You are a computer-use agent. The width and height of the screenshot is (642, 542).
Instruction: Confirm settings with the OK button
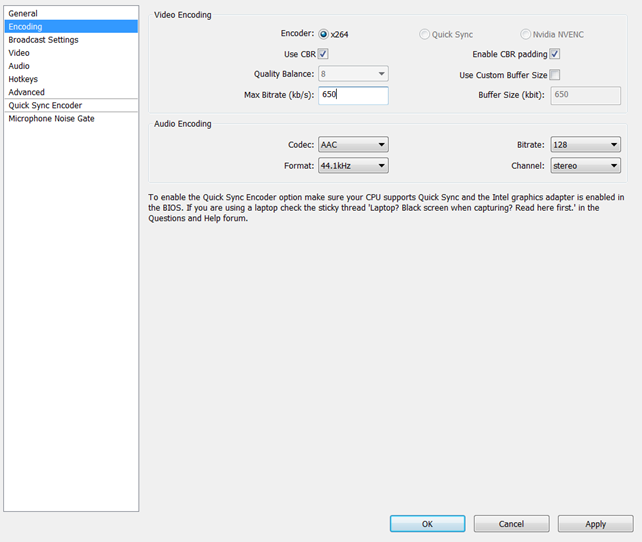pyautogui.click(x=427, y=524)
